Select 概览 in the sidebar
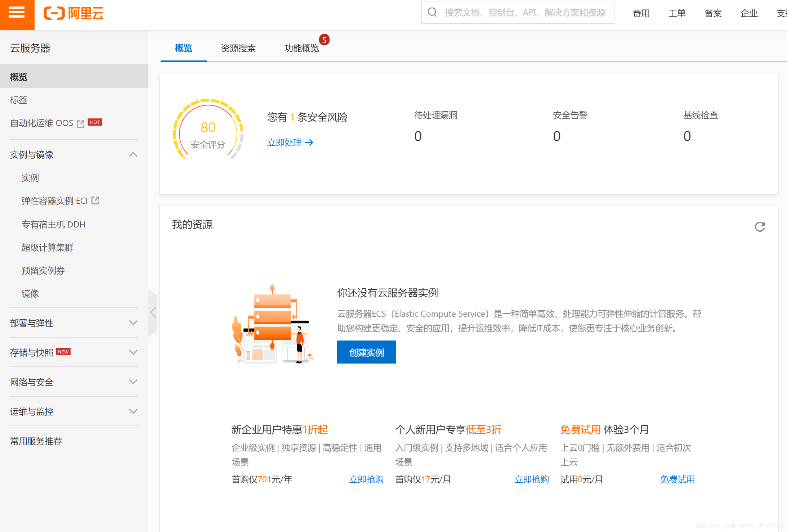The image size is (787, 532). pos(74,76)
